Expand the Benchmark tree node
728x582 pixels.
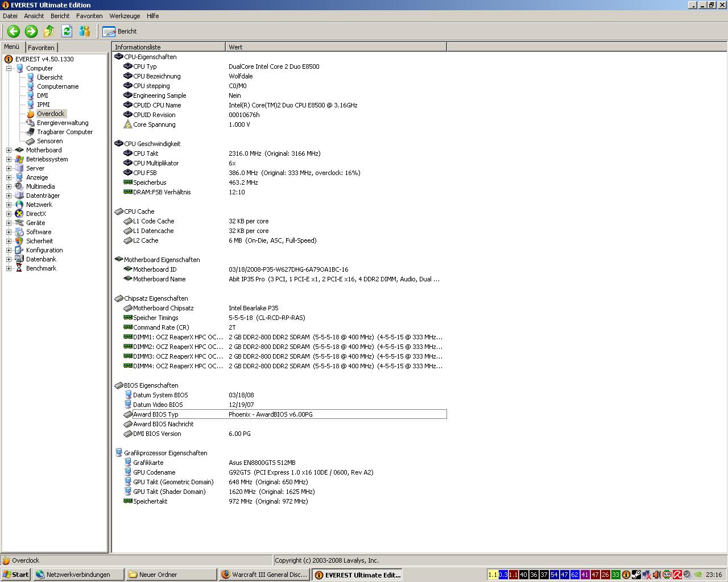coord(9,268)
